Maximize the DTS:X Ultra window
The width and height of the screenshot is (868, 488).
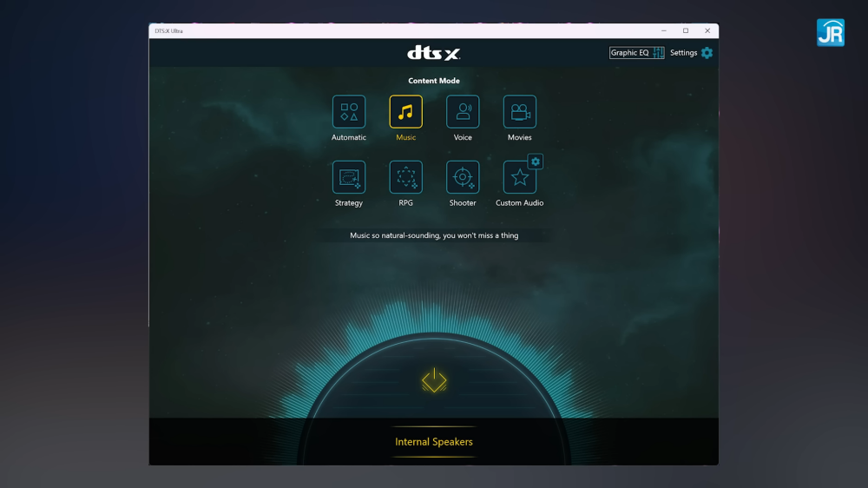[686, 31]
